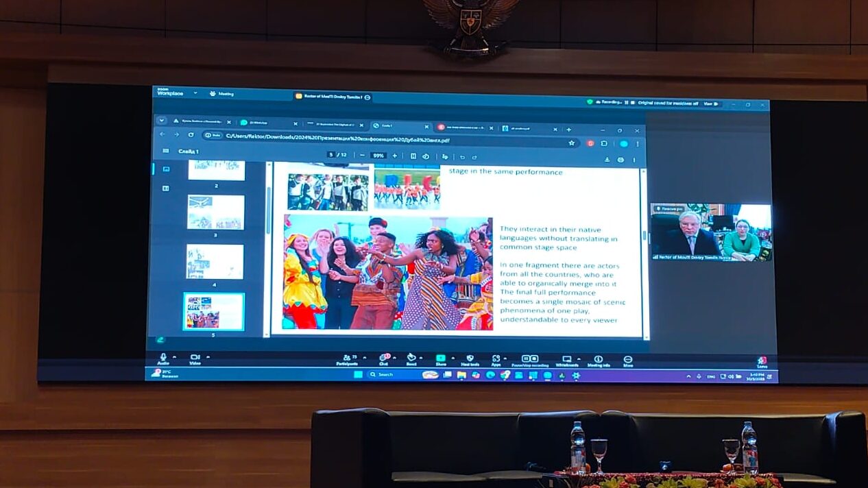Click the Pause/stop recording control
The image size is (868, 488).
click(529, 359)
